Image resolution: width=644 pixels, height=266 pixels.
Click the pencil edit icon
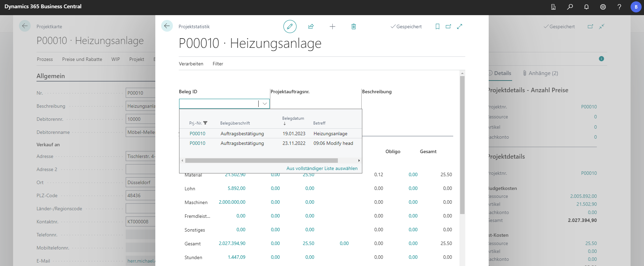click(290, 26)
